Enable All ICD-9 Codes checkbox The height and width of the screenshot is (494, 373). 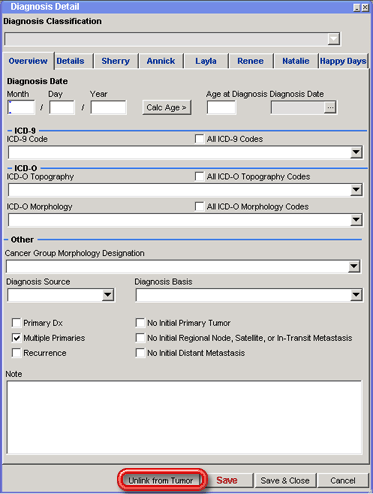point(199,139)
